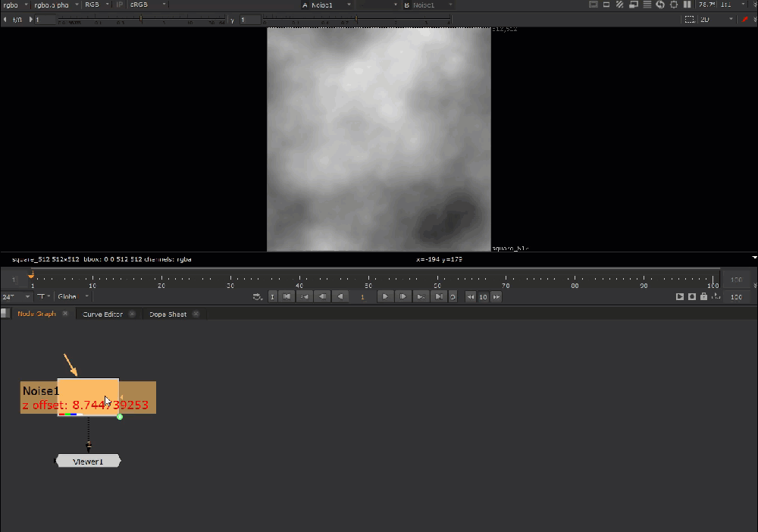Switch to the Curve Editor tab

(103, 314)
